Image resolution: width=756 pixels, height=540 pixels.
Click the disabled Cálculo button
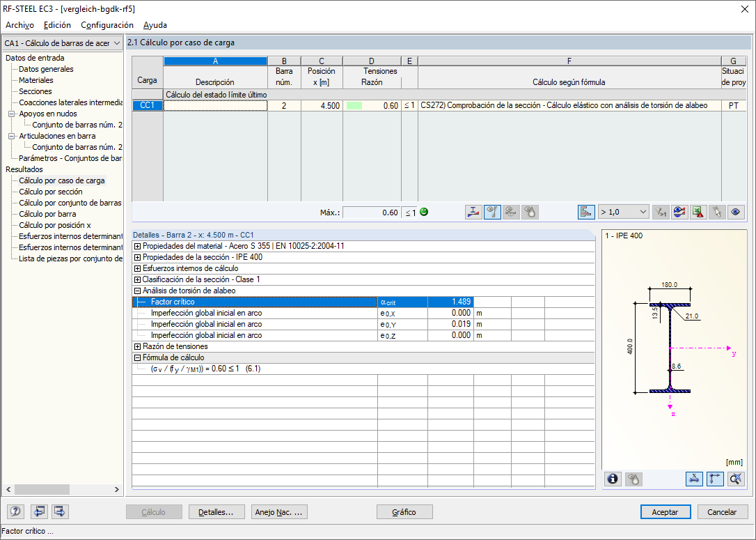[x=154, y=512]
